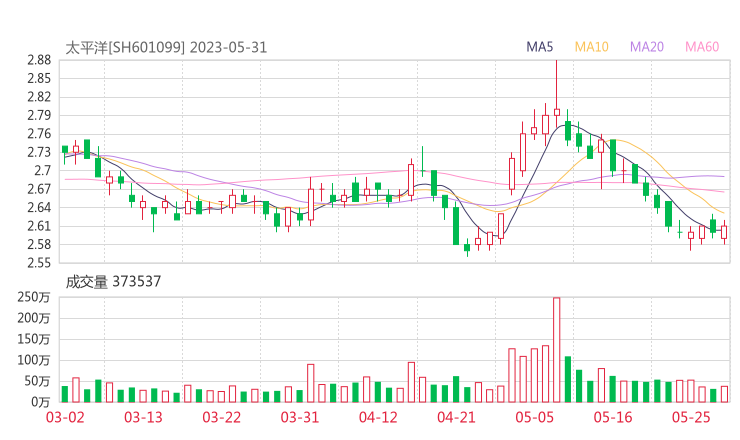The height and width of the screenshot is (440, 740).
Task: Click the MA5 legend label
Action: point(539,47)
